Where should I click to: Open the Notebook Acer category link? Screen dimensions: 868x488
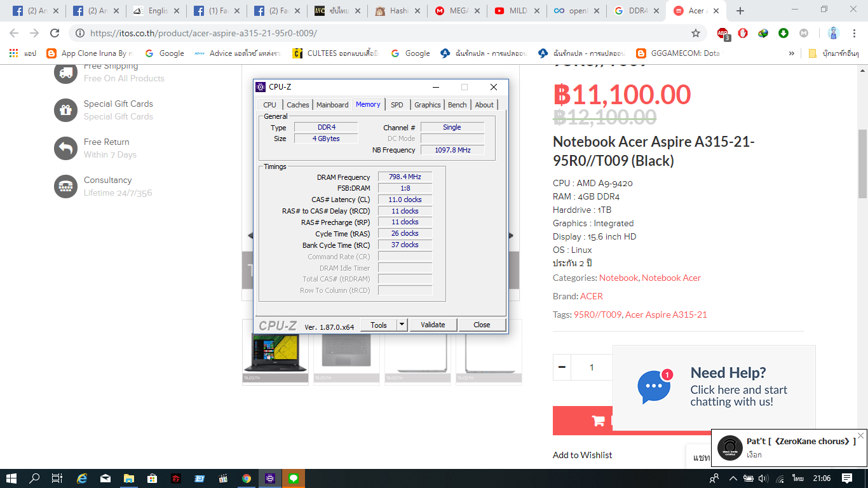click(x=671, y=278)
